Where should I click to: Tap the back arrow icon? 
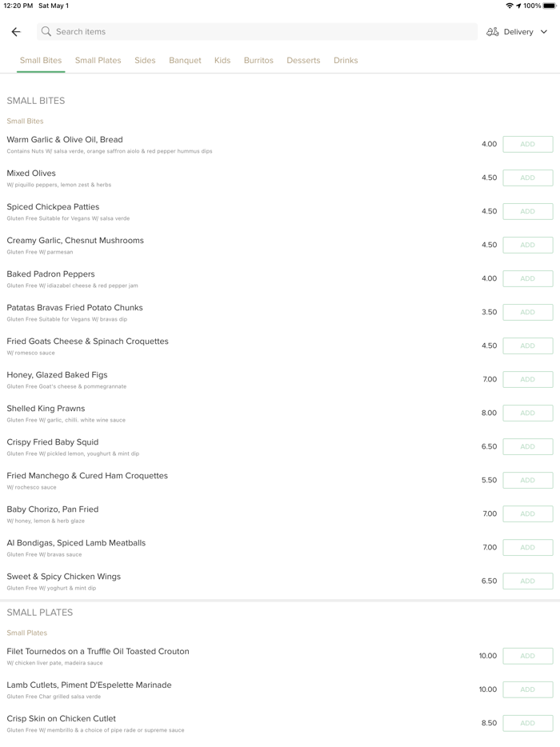[16, 32]
